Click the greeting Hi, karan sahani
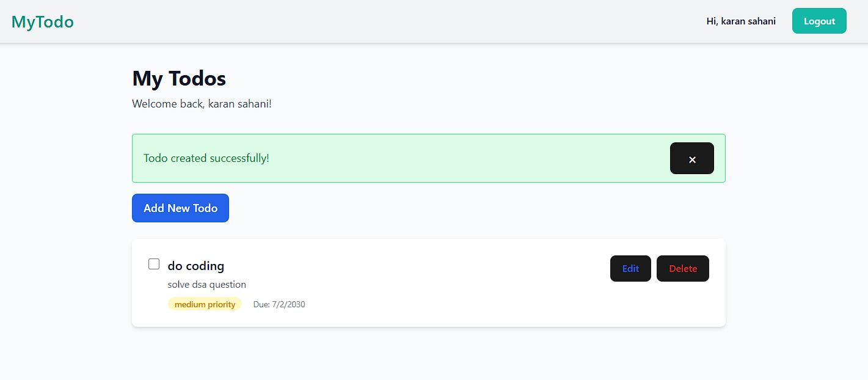The width and height of the screenshot is (868, 380). click(x=740, y=21)
